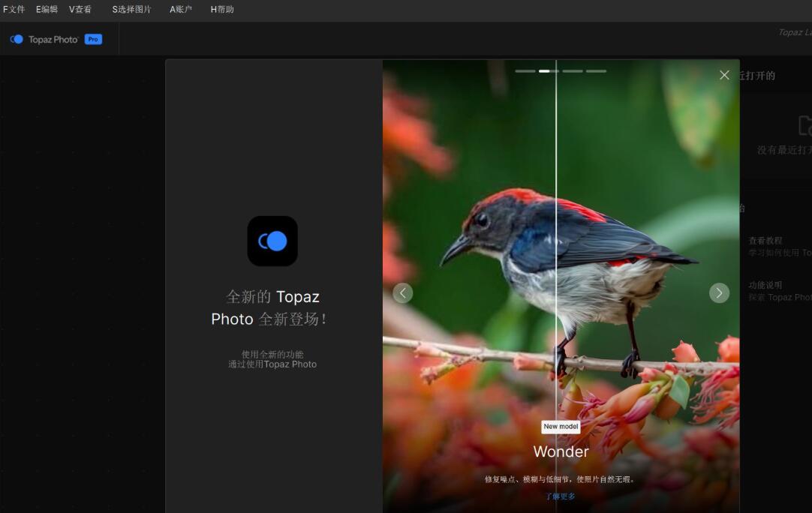Open the H帮助 menu
This screenshot has width=812, height=513.
tap(221, 10)
